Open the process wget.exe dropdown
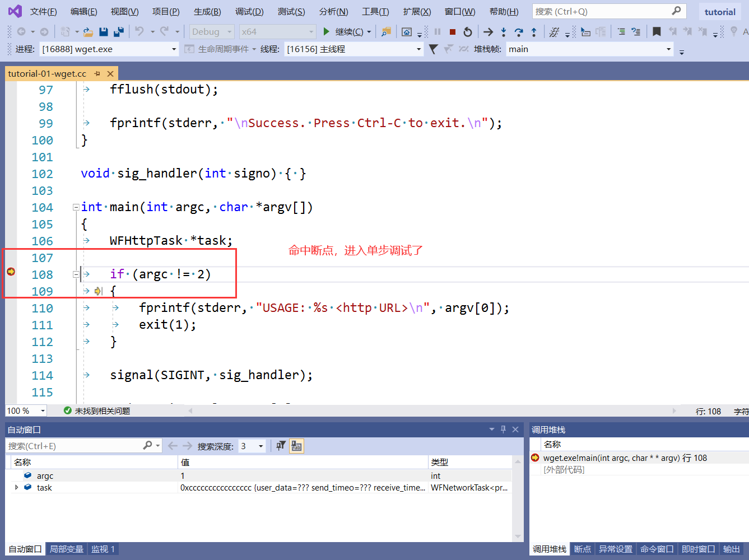This screenshot has height=560, width=749. pos(174,49)
